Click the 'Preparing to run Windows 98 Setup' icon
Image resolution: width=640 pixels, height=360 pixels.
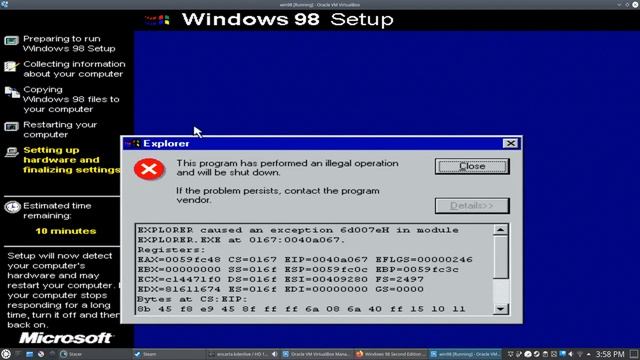11,40
